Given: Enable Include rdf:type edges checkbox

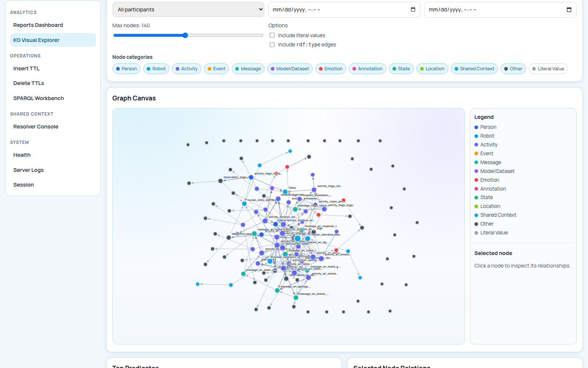Looking at the screenshot, I should pyautogui.click(x=272, y=45).
